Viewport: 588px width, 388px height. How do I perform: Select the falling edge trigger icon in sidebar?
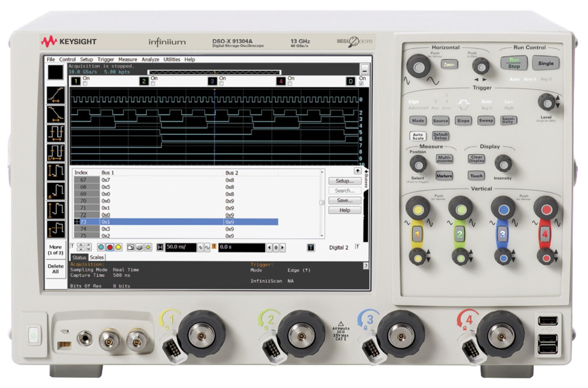pos(55,113)
